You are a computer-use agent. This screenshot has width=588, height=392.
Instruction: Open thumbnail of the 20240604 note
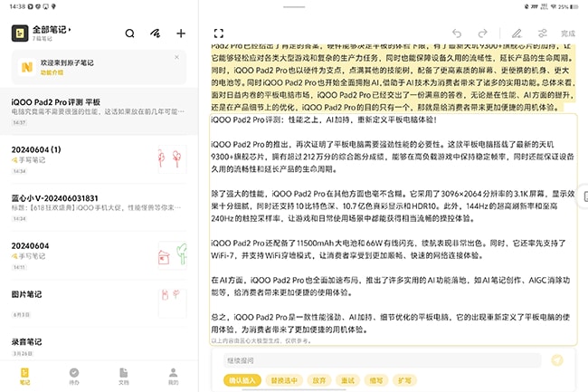172,255
